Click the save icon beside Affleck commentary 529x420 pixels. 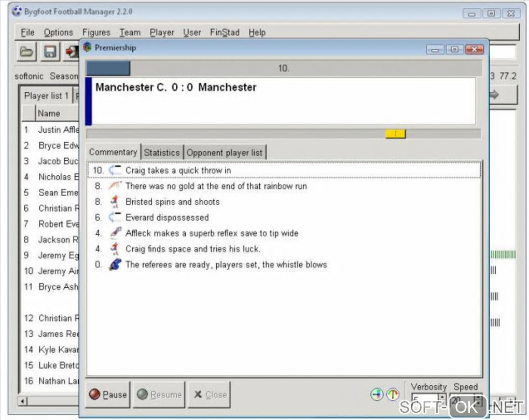pyautogui.click(x=115, y=233)
